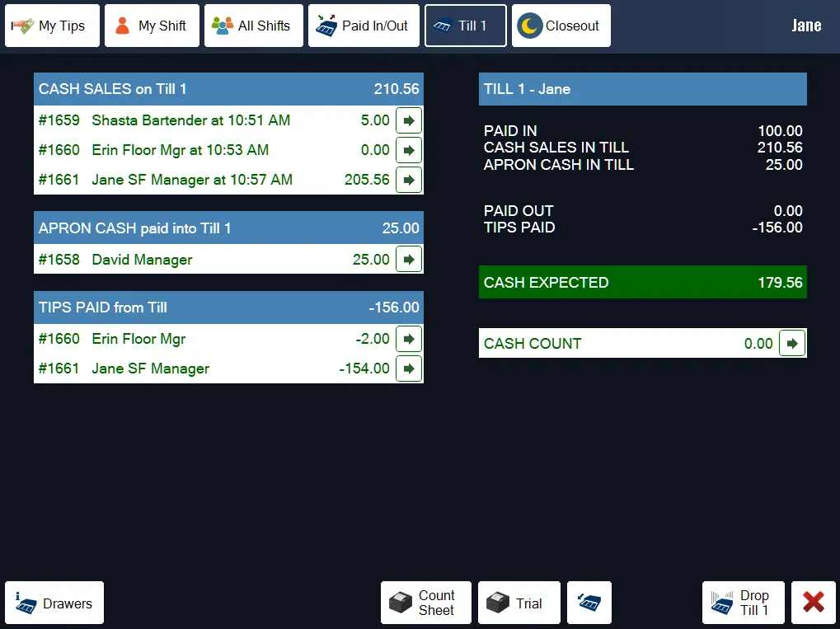Open arrow for #1660 Erin Floor Mgr 10:53 AM
This screenshot has width=840, height=629.
(x=409, y=150)
